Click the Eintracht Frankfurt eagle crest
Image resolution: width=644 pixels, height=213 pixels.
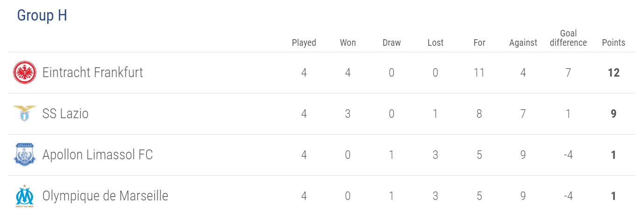coord(25,72)
